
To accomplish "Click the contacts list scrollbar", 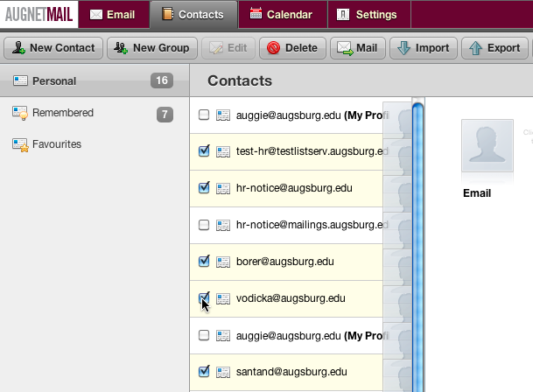I will click(x=417, y=245).
